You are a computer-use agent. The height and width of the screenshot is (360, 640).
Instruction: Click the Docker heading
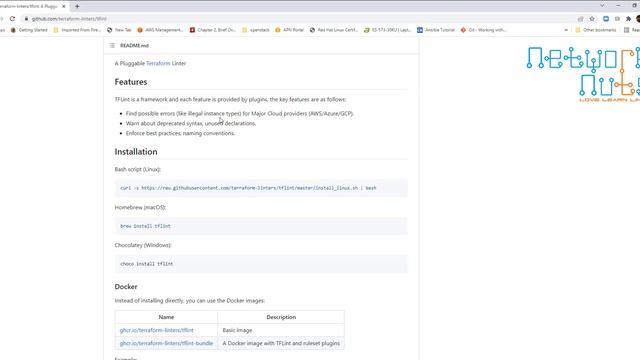(126, 287)
